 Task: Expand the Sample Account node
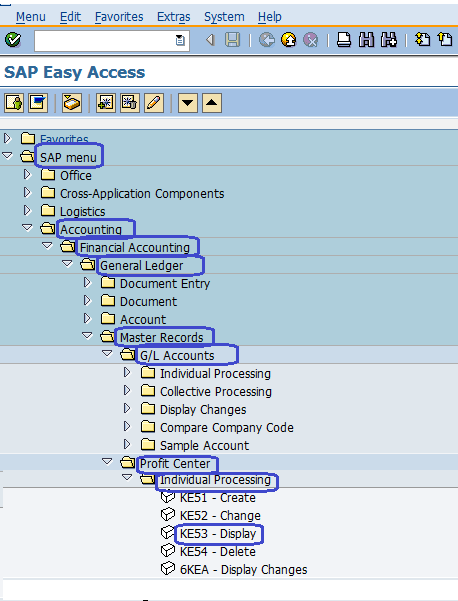click(x=127, y=445)
